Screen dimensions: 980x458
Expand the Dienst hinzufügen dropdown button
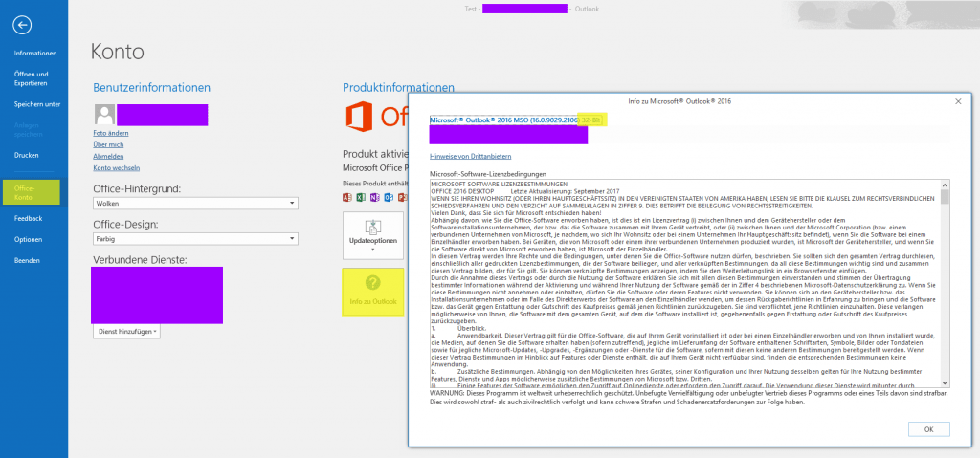click(x=127, y=332)
